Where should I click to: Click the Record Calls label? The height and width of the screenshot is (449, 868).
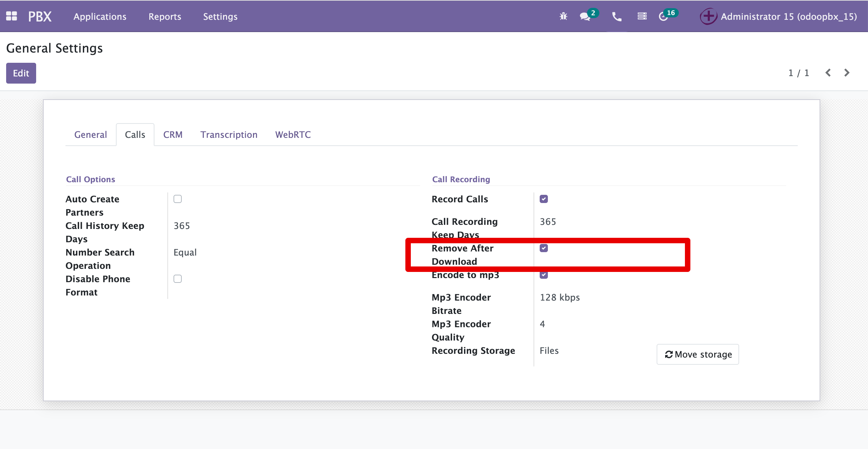[460, 199]
